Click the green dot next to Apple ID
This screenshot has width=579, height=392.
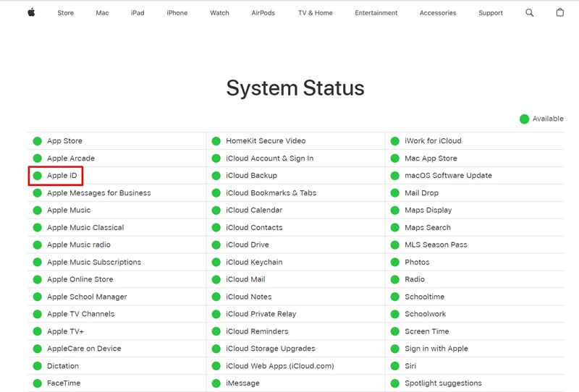point(38,176)
